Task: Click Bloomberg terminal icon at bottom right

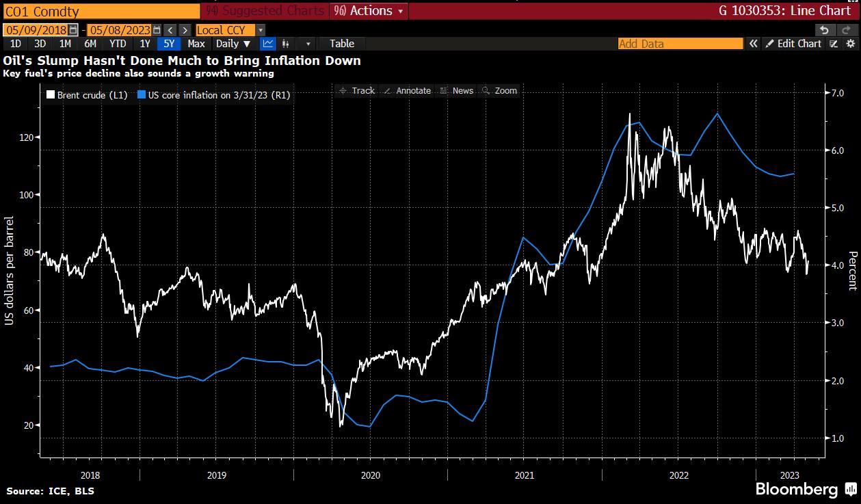Action: [x=850, y=489]
